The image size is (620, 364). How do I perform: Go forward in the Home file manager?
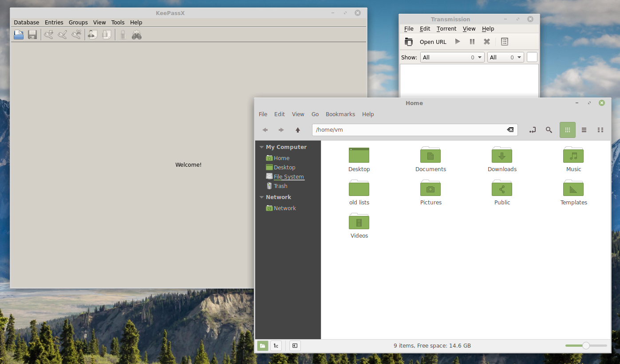(281, 130)
